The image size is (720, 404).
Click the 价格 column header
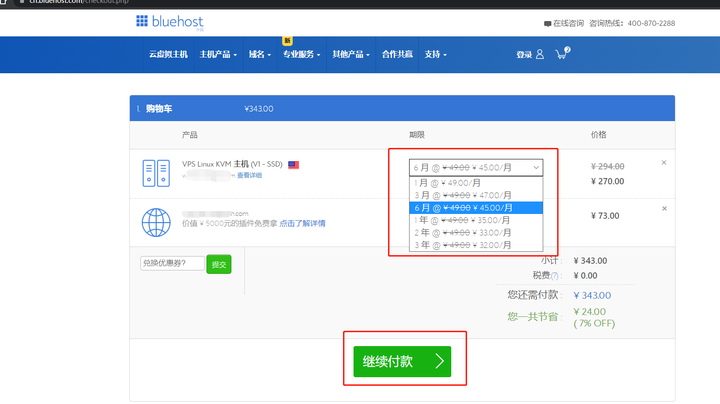598,135
